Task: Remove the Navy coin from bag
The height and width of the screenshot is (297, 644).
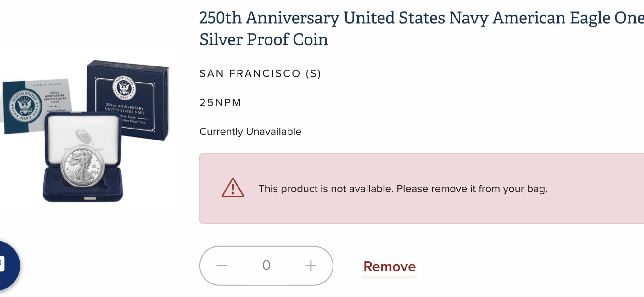Action: 389,267
